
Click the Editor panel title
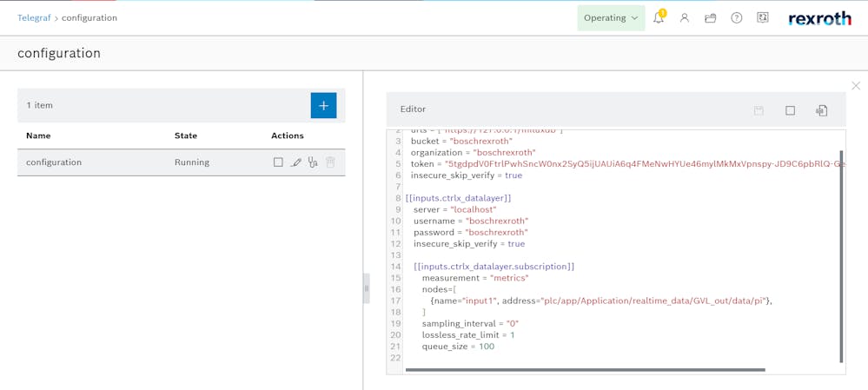(413, 109)
